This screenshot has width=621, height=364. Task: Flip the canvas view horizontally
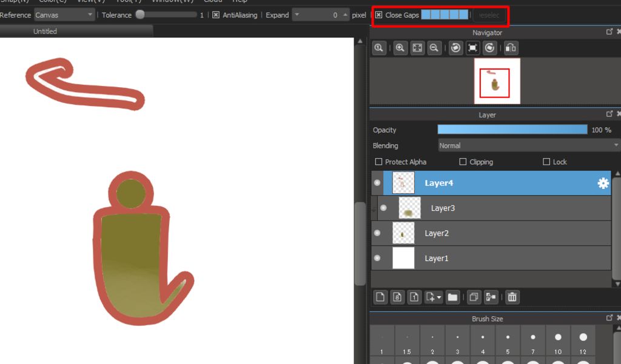(x=511, y=48)
